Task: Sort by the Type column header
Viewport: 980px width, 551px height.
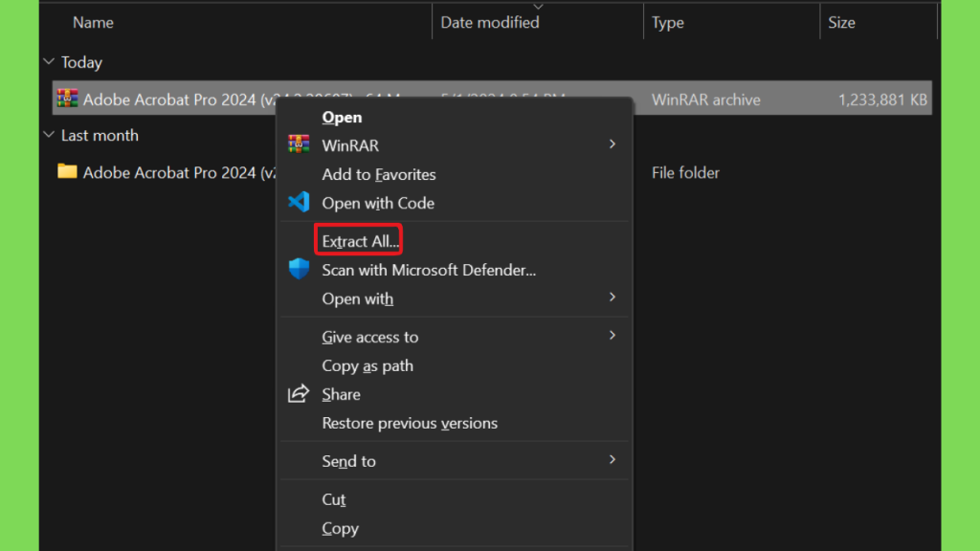Action: pos(667,23)
